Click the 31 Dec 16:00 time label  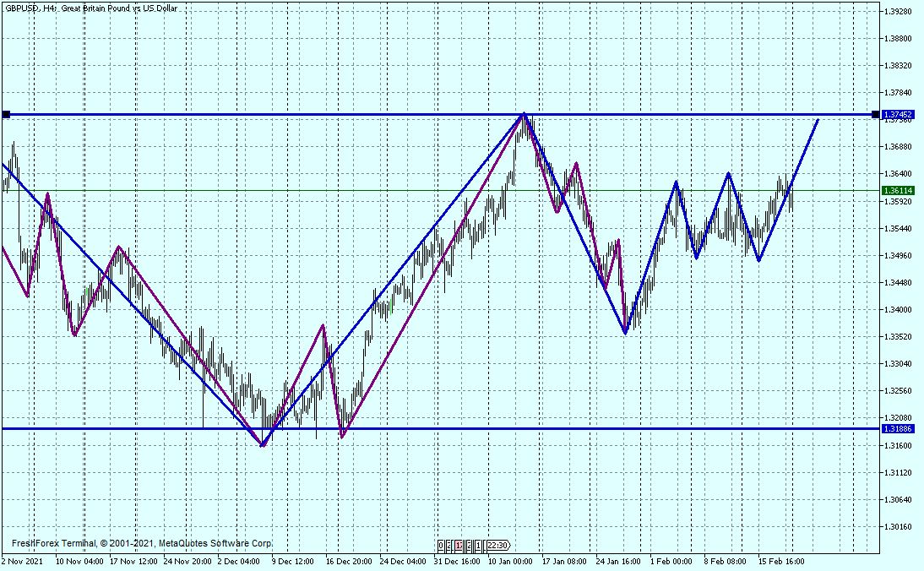point(457,562)
